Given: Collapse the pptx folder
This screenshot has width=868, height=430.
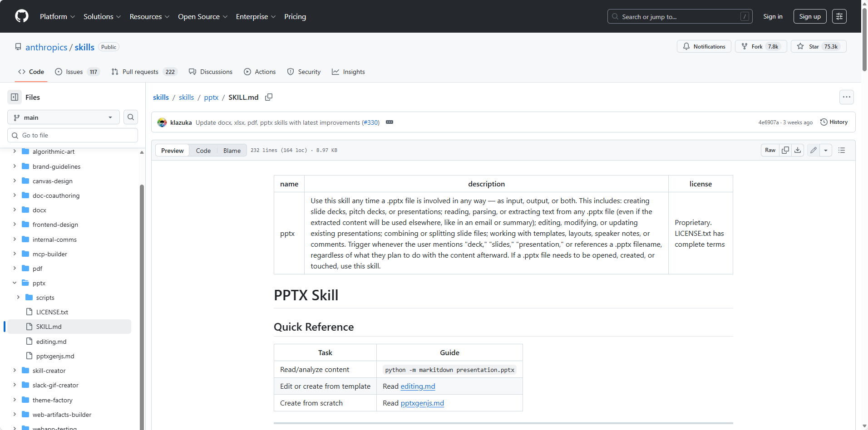Looking at the screenshot, I should tap(15, 283).
